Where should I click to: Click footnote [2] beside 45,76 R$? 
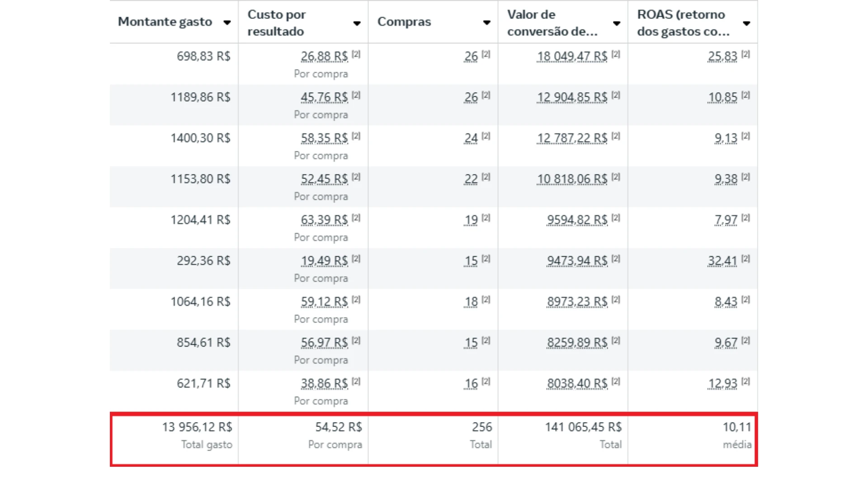click(x=356, y=95)
